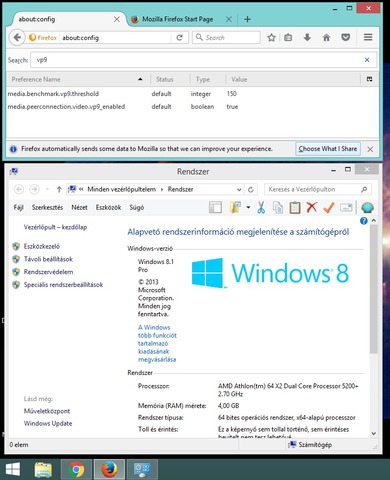This screenshot has width=390, height=480.
Task: Open Firefox hamburger menu
Action: pyautogui.click(x=368, y=37)
